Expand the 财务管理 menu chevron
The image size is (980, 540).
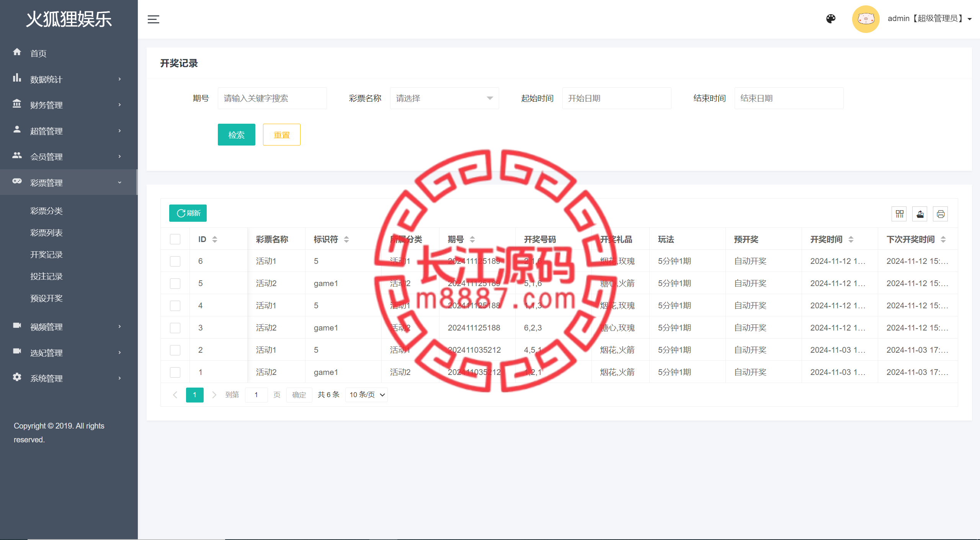point(119,105)
